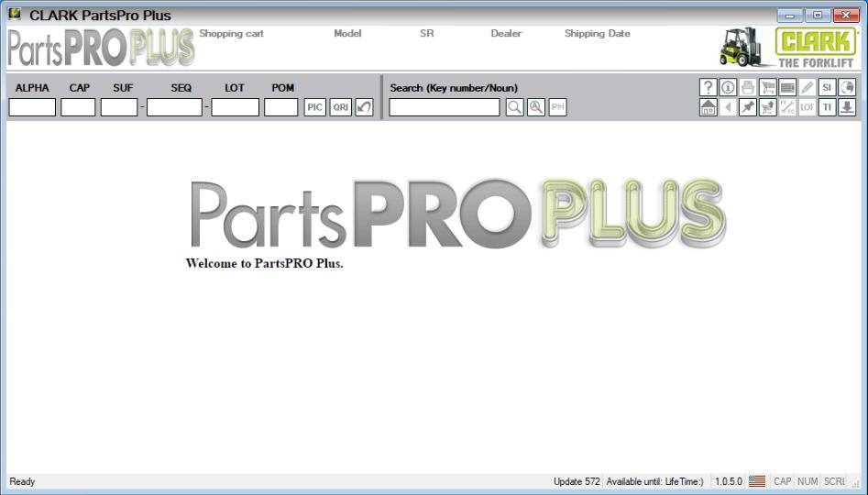The height and width of the screenshot is (495, 868).
Task: Click the grayed-out PH button
Action: [557, 107]
